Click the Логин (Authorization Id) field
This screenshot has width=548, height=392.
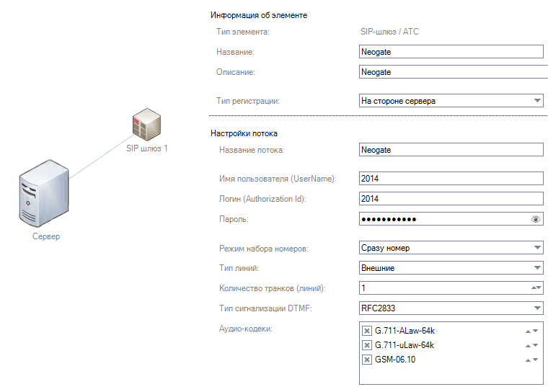pyautogui.click(x=451, y=199)
